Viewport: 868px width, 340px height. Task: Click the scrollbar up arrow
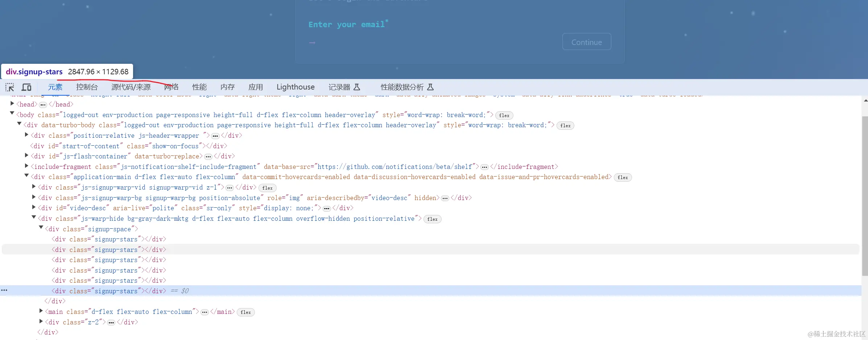point(865,100)
